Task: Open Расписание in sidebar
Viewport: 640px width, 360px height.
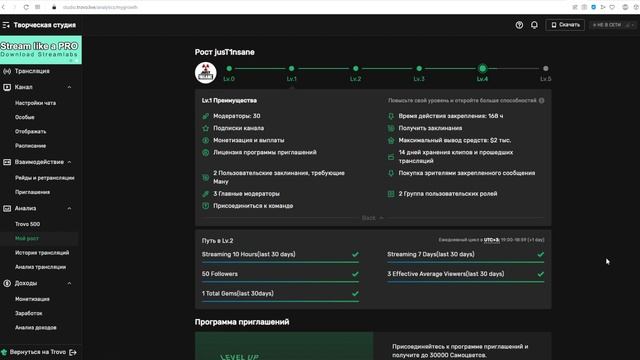Action: (31, 146)
